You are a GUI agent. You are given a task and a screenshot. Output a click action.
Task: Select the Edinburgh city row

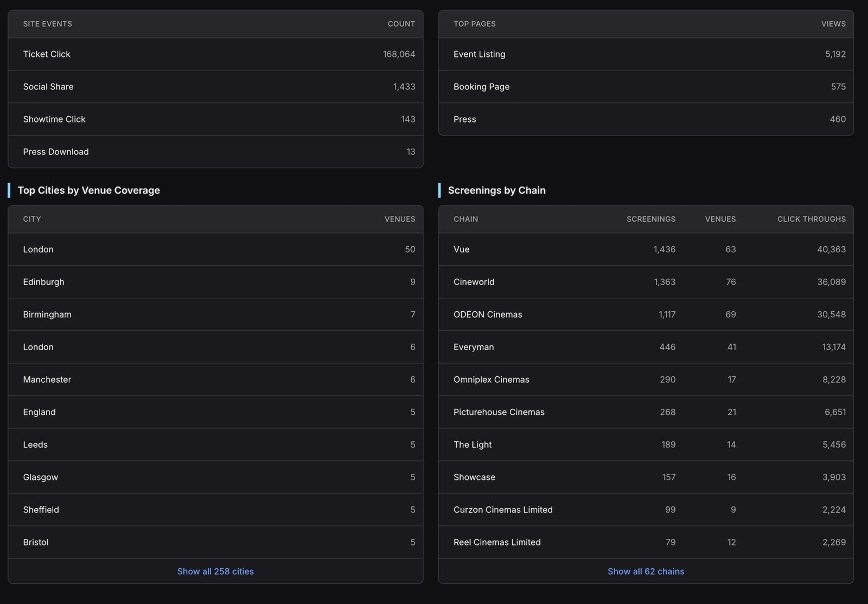215,282
